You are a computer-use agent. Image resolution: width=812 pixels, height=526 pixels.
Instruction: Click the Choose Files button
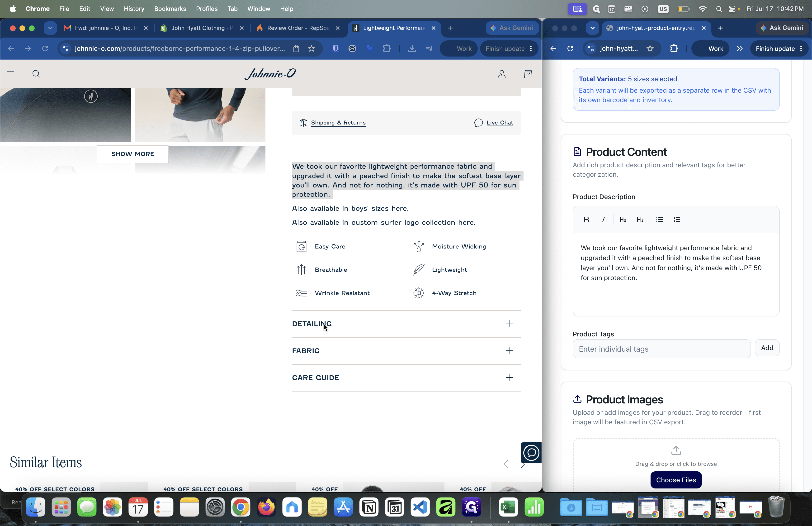click(676, 480)
